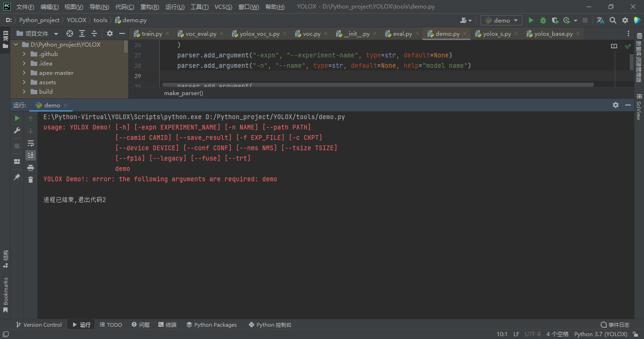Toggle scroll-to-end in console output
Screen dimensions: 644x339
[x=31, y=155]
